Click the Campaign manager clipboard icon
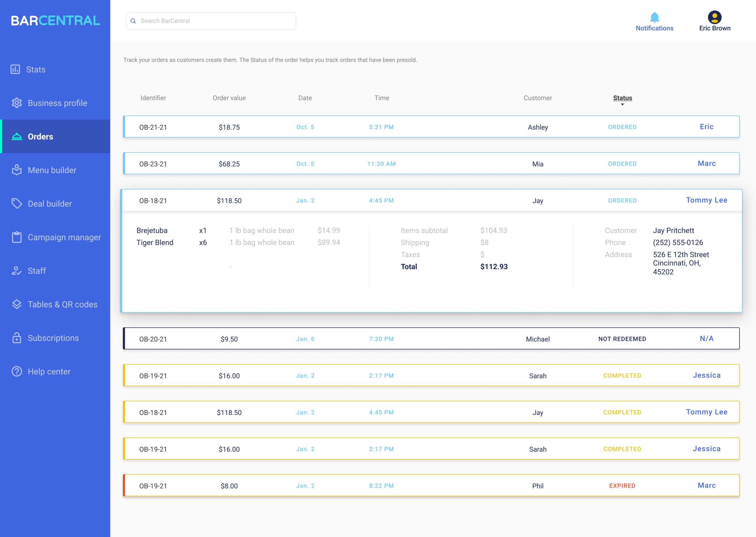This screenshot has width=756, height=537. (17, 237)
